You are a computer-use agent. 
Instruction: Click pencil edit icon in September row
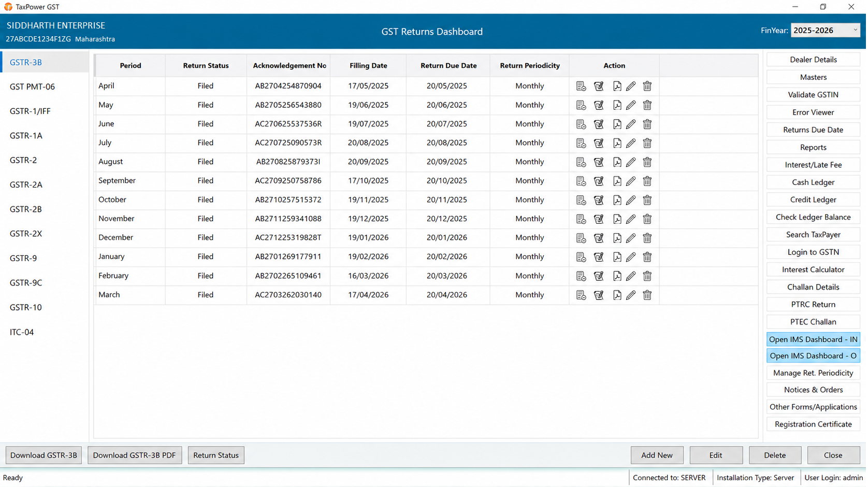click(x=631, y=181)
